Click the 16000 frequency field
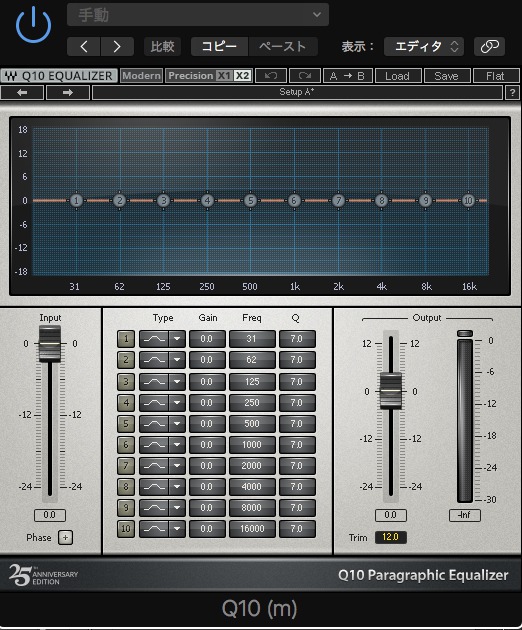The height and width of the screenshot is (630, 522). point(252,529)
